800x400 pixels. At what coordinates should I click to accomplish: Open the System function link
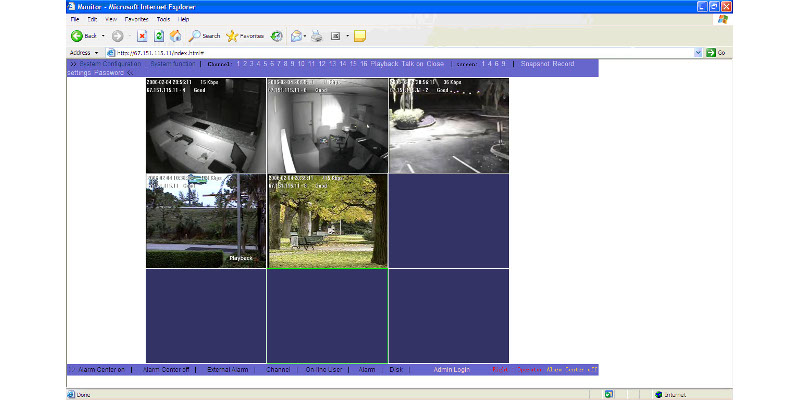172,64
